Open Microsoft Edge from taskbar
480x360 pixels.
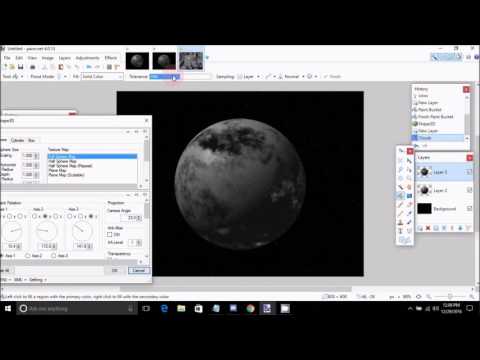pos(164,309)
